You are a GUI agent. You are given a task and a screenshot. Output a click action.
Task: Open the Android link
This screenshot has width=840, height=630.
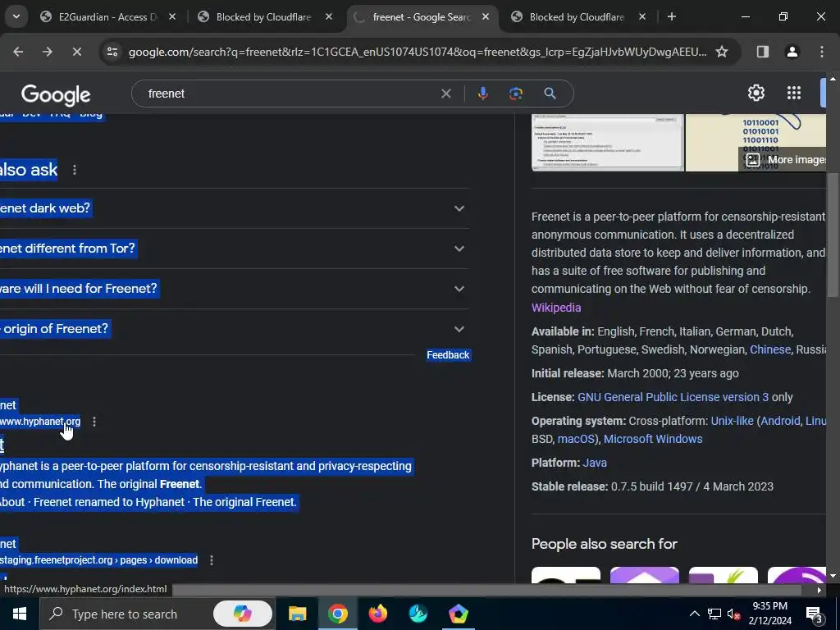[781, 421]
